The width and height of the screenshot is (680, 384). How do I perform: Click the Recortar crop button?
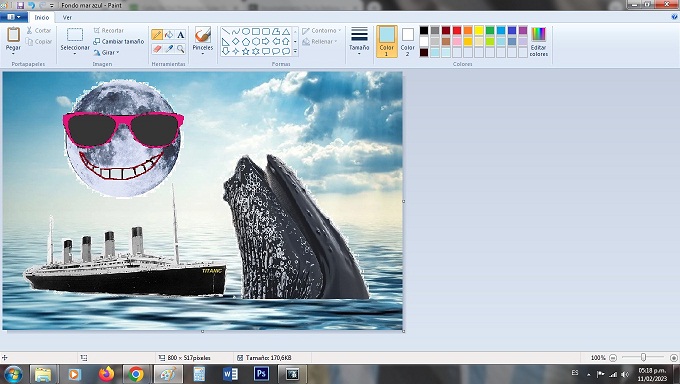(x=109, y=30)
